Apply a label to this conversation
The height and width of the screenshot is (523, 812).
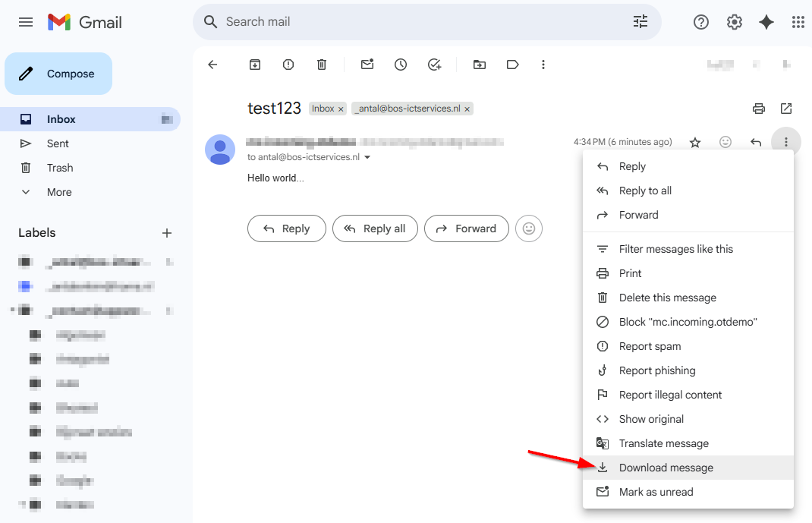512,65
